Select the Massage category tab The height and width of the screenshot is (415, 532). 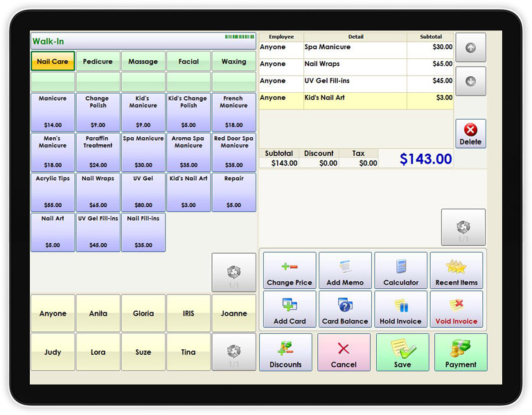[x=143, y=62]
